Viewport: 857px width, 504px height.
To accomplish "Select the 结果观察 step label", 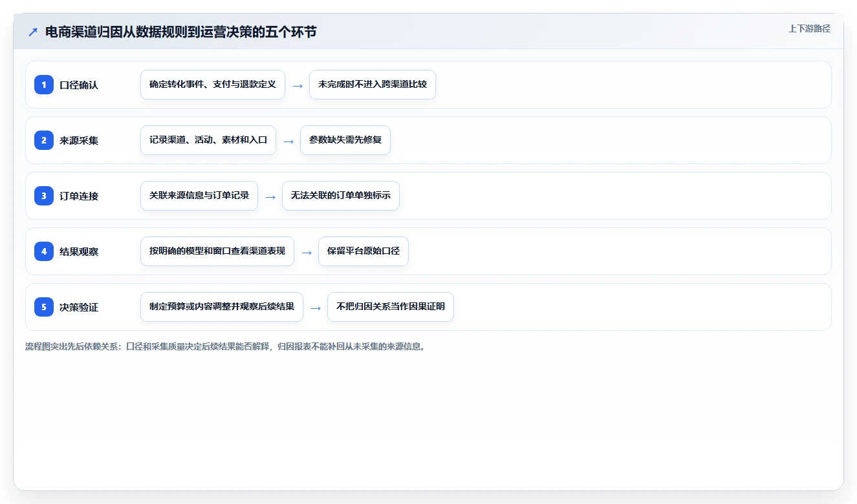I will point(79,251).
